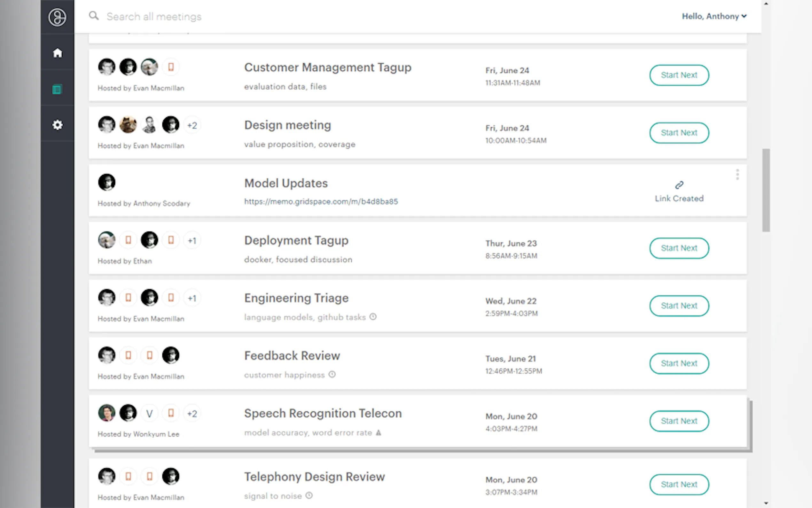Click icon after word error rate
This screenshot has height=508, width=812.
pos(378,433)
